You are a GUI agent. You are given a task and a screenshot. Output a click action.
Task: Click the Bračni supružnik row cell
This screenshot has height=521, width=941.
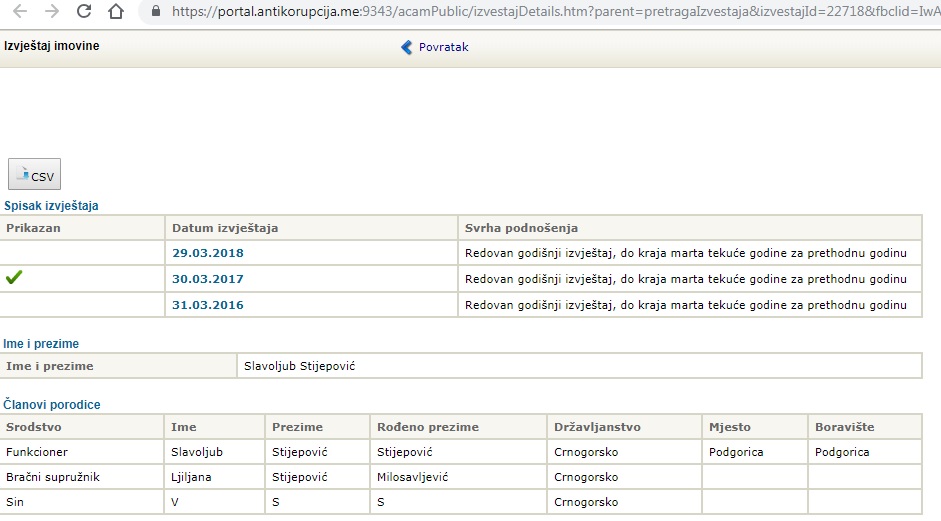click(x=53, y=477)
